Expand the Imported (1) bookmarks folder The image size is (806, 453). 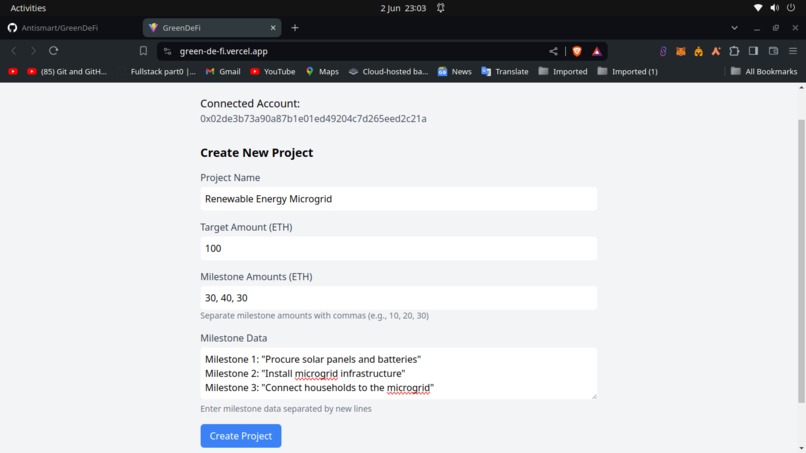[628, 71]
